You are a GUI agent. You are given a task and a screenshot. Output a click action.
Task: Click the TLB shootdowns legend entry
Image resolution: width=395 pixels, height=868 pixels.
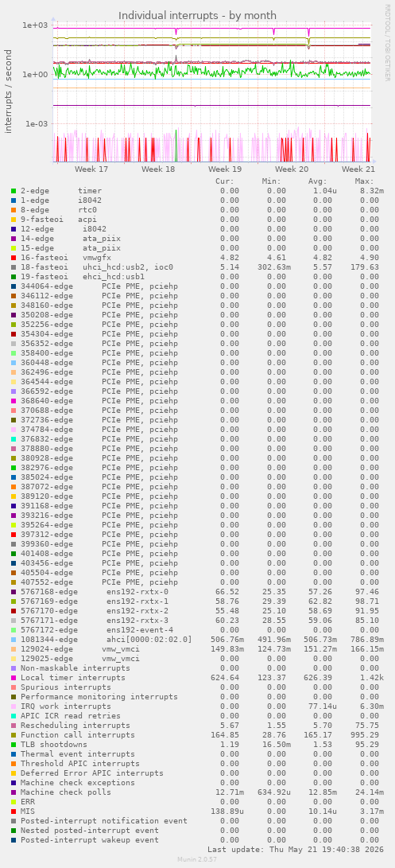[x=54, y=745]
